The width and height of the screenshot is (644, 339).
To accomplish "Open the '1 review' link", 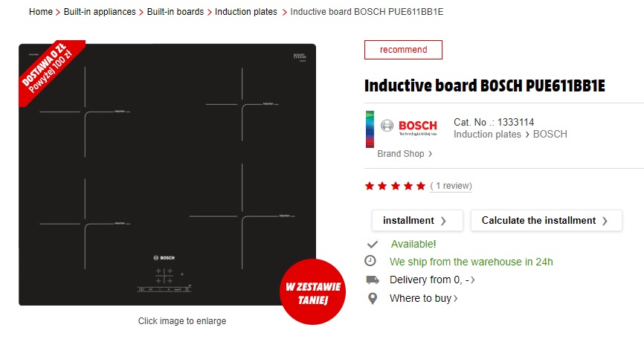I will 451,186.
